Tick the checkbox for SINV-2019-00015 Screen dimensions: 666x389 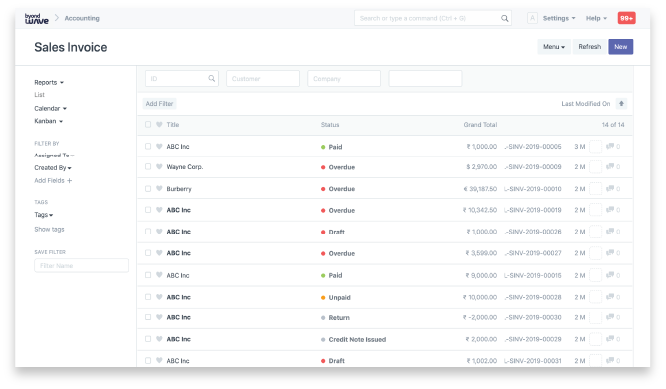pos(148,275)
